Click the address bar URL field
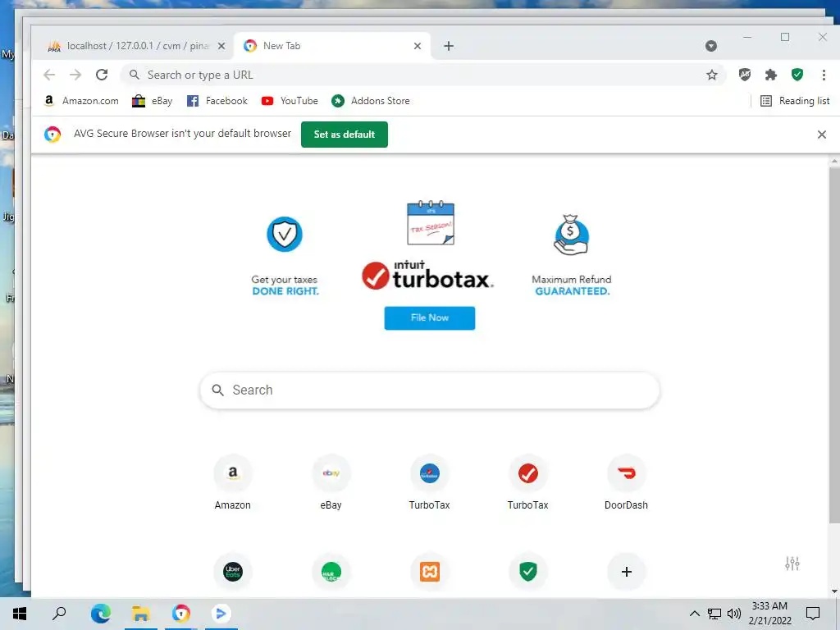 point(423,75)
